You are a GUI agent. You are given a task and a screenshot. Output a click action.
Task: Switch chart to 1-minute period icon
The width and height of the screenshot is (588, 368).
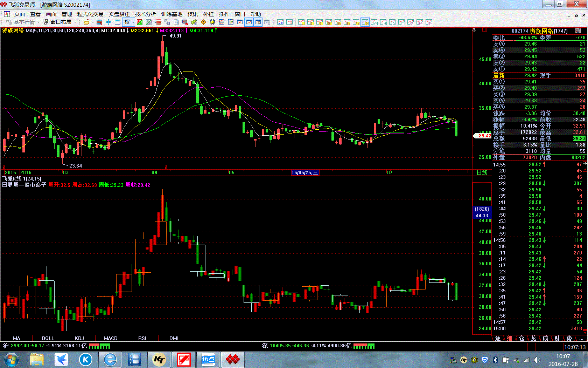[301, 22]
